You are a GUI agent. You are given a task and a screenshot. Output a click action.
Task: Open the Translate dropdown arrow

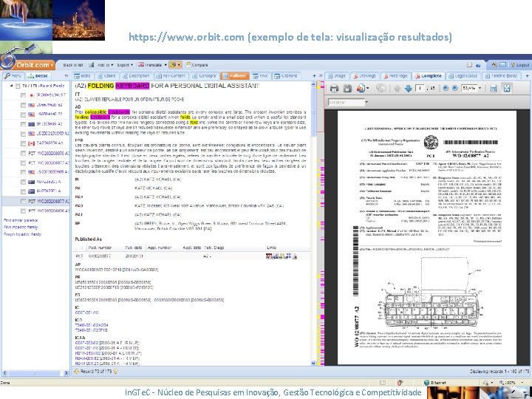coord(166,65)
